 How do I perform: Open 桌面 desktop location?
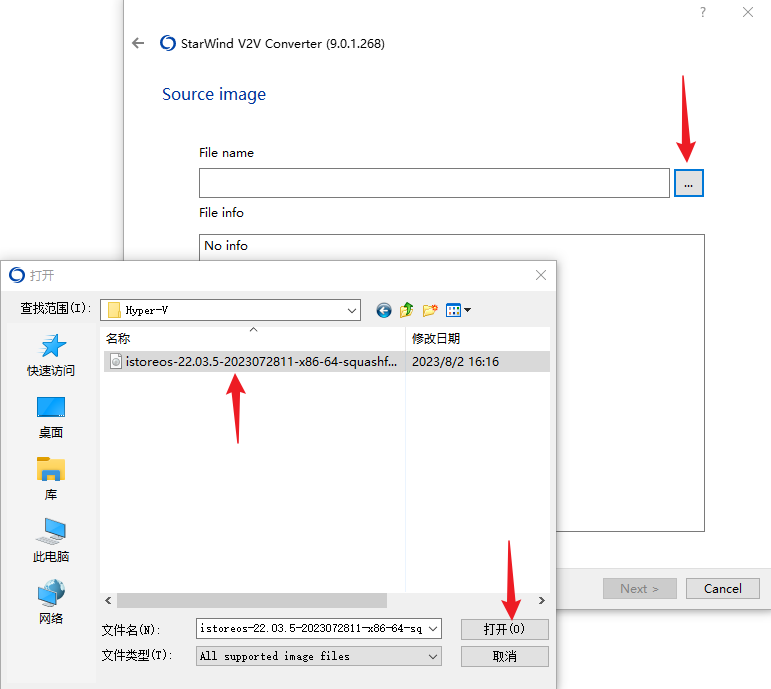point(51,418)
